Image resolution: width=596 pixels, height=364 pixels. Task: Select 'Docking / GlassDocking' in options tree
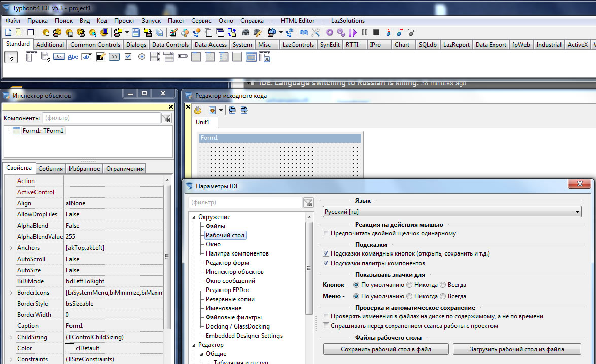pos(237,326)
